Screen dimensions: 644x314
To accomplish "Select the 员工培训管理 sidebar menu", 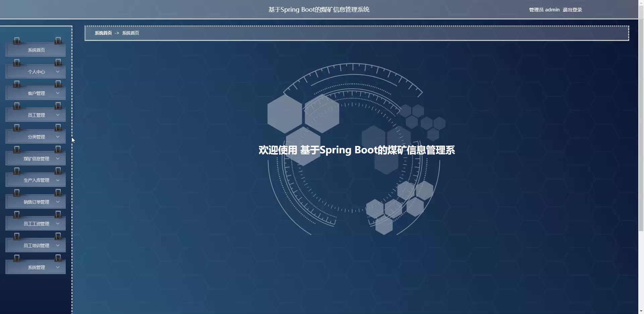I will [36, 246].
